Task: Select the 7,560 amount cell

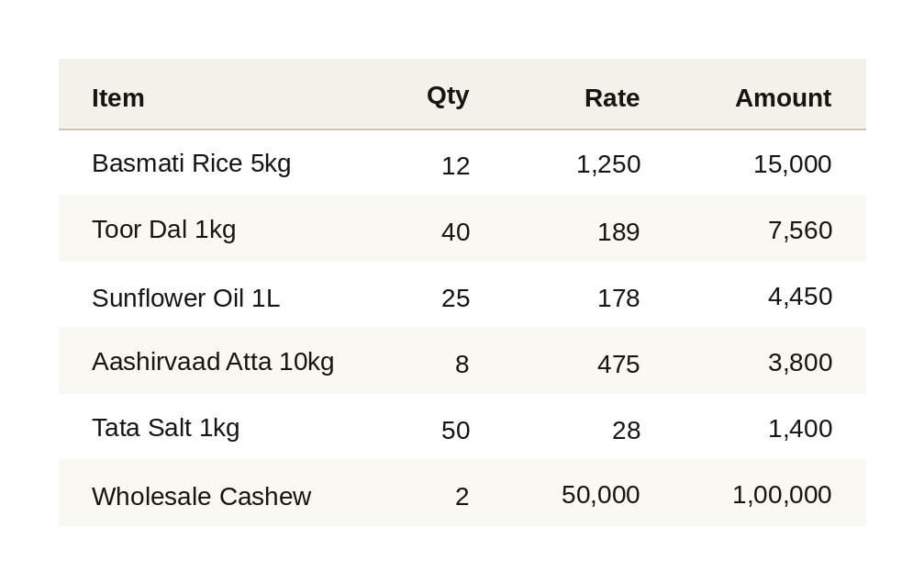Action: [799, 230]
